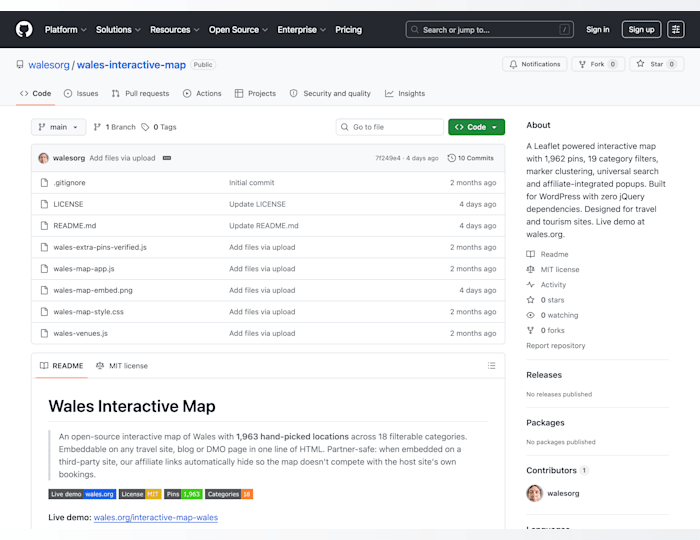Open the main branch selector dropdown
Screen dimensions: 700x540
coord(58,127)
